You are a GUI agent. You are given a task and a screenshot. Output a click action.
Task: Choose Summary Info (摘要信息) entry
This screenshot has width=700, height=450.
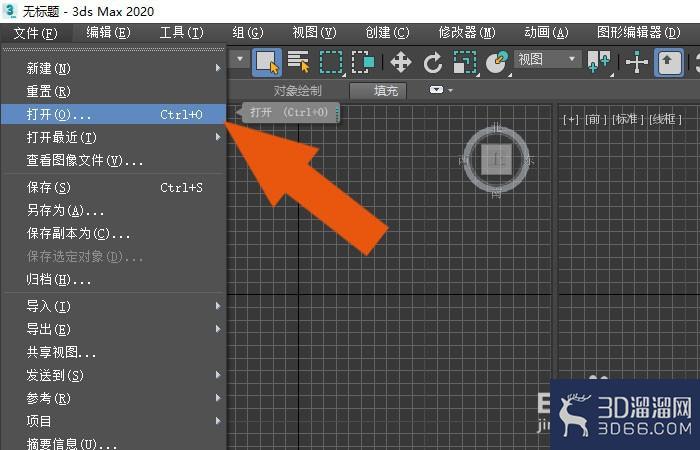pyautogui.click(x=113, y=443)
